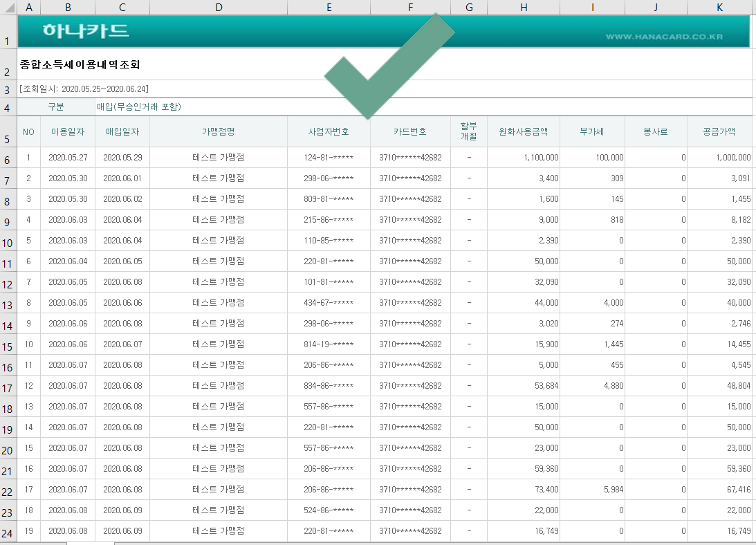Select VAT cell 100,000
Viewport: 756px width, 545px height.
point(592,158)
